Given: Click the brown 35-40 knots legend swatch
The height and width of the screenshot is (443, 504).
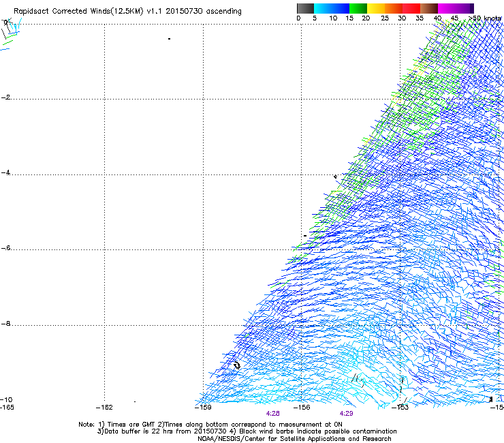Looking at the screenshot, I should (429, 8).
